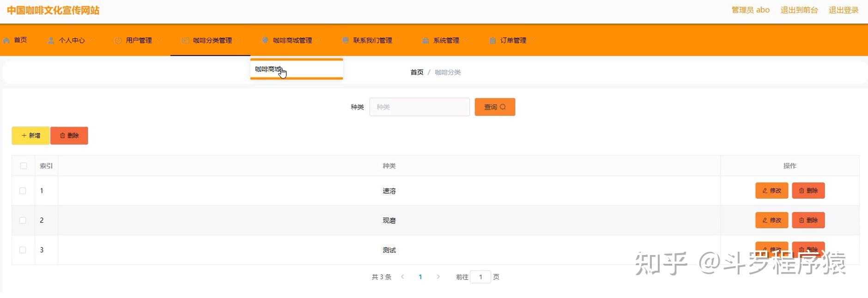
Task: Expand the 系统管理 dropdown chevron
Action: pos(466,41)
